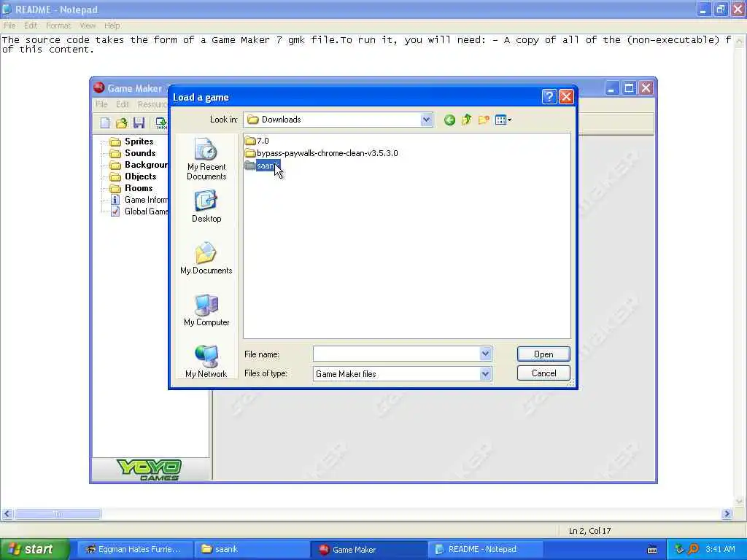This screenshot has height=560, width=747.
Task: Jump to Desktop in places bar
Action: pyautogui.click(x=206, y=206)
